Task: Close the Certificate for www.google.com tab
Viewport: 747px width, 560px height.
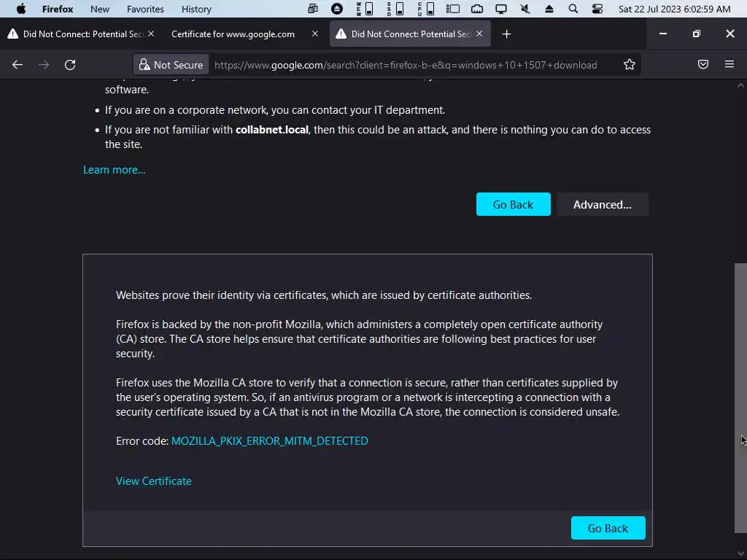Action: (315, 34)
